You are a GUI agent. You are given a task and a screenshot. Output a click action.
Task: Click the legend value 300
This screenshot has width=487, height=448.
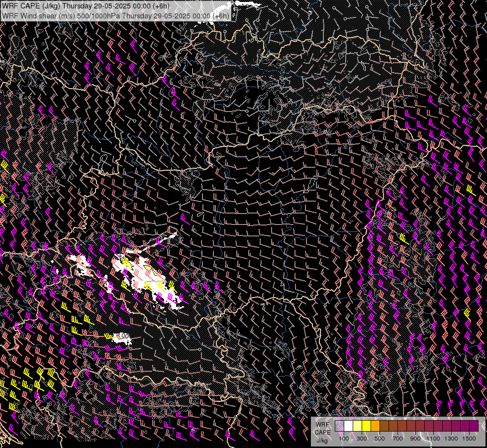point(362,439)
